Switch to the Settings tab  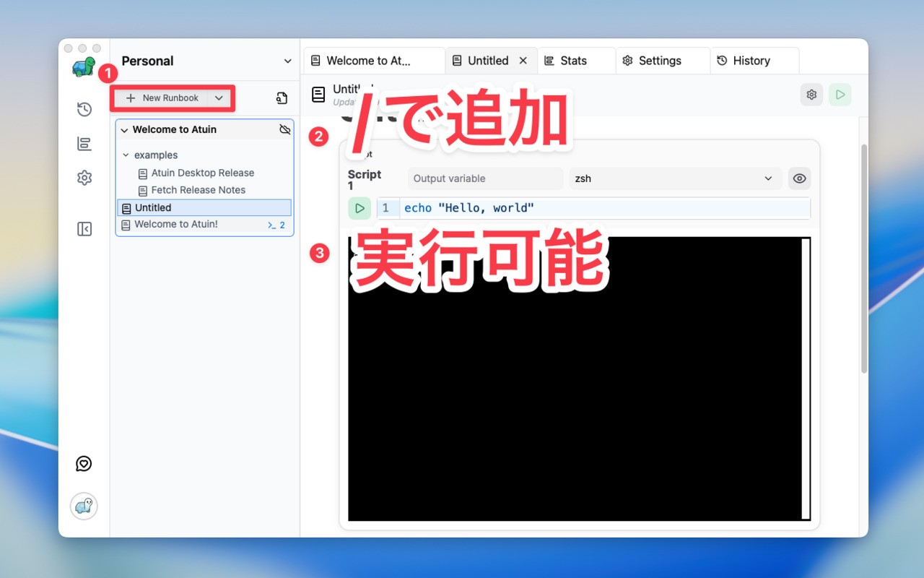[x=663, y=61]
